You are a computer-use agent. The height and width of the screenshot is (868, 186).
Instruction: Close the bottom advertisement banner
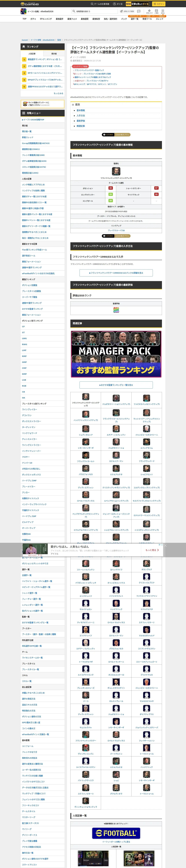coord(165,546)
